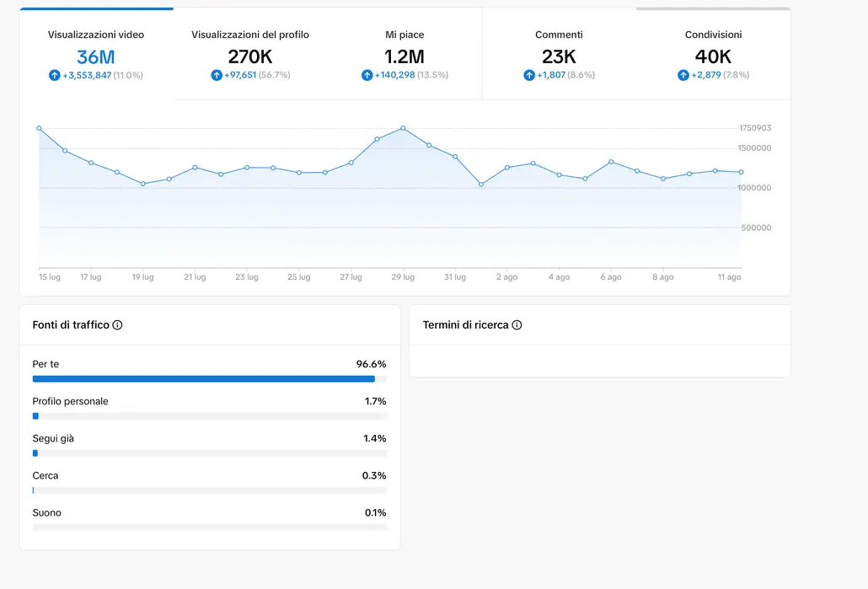
Task: Click the +3,553,847 change figure
Action: (87, 75)
